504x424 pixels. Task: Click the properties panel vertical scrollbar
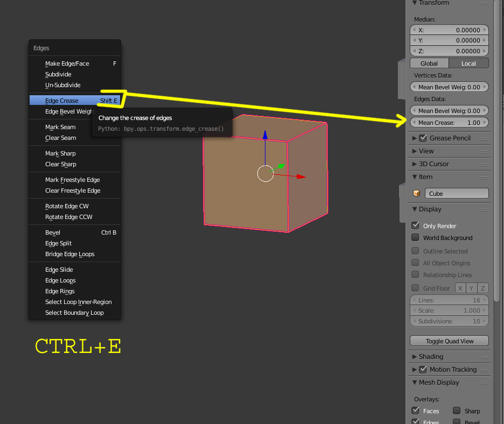tap(496, 151)
